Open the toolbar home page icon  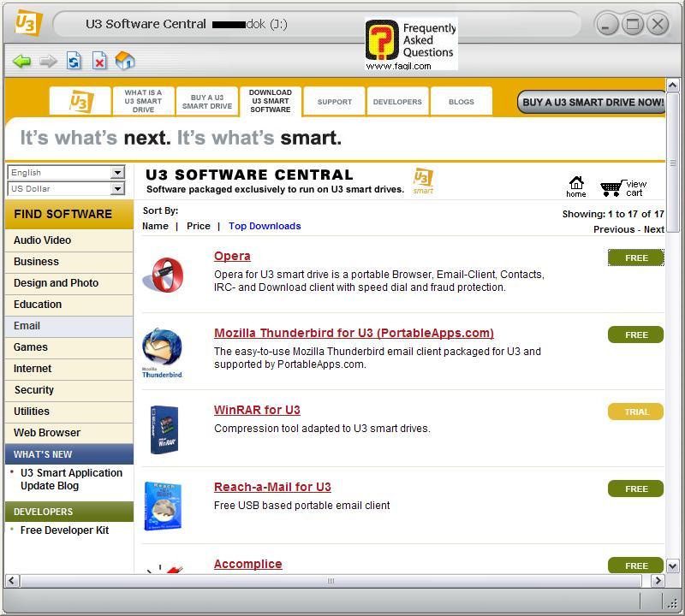tap(125, 60)
